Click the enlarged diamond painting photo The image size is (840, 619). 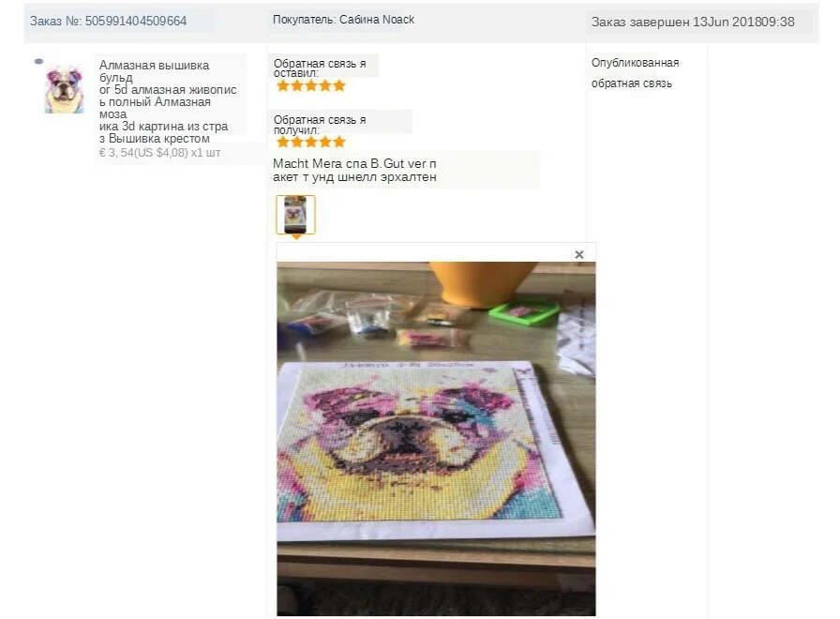[436, 438]
